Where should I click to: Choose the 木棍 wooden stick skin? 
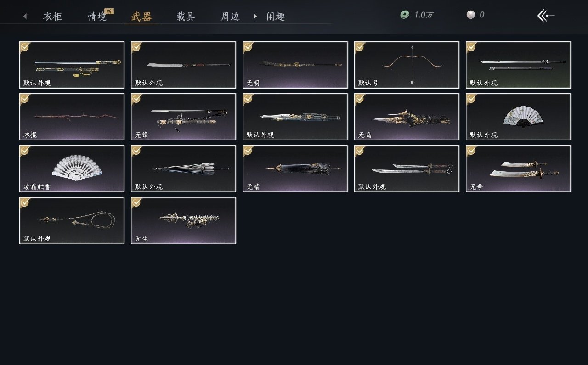(72, 117)
